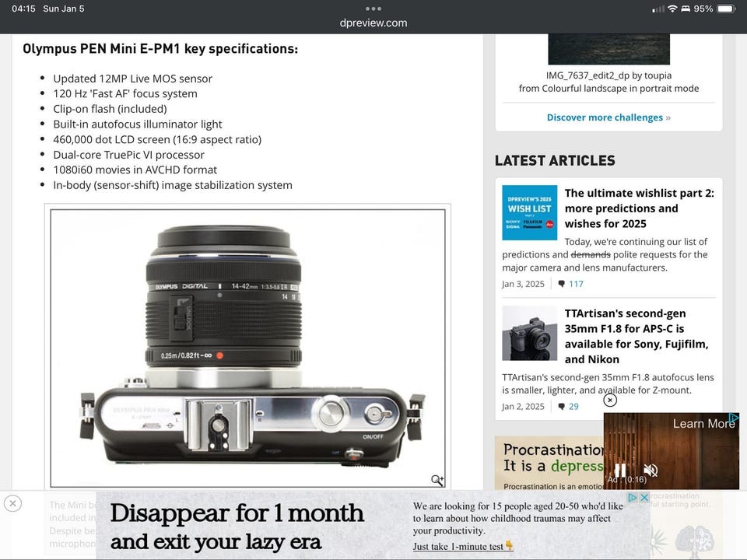Click AdChoices icon on video ad

click(735, 417)
